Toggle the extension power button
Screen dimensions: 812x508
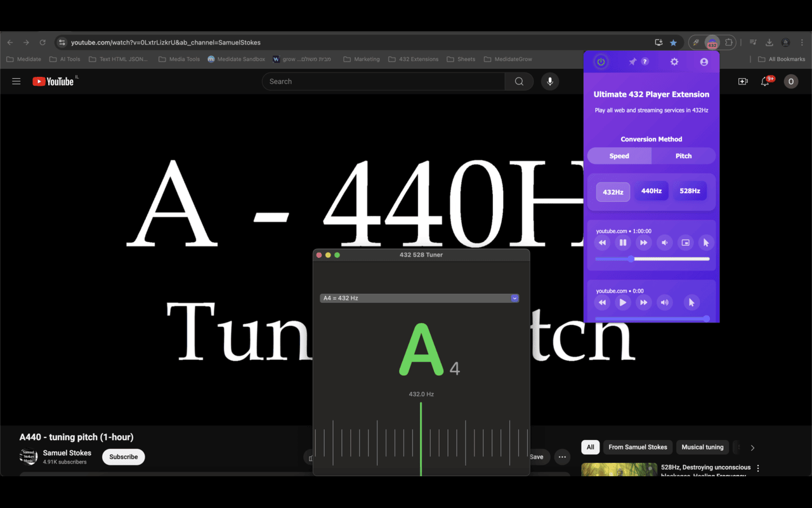tap(600, 62)
